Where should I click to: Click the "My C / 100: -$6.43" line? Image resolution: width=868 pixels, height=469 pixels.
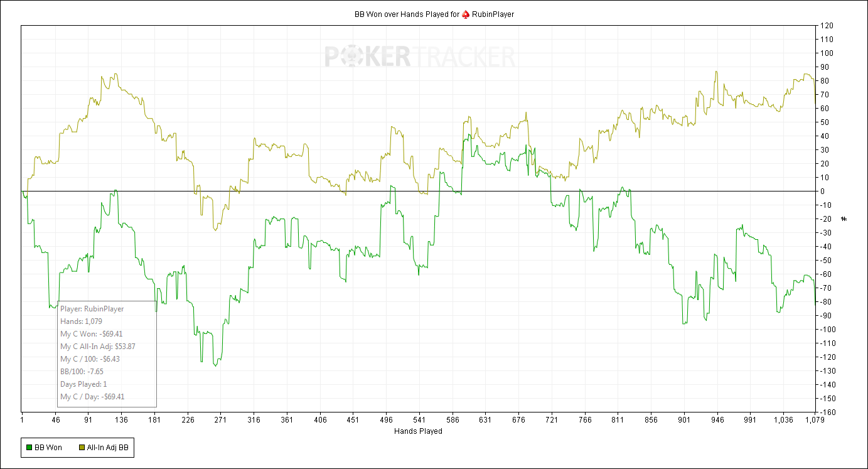(90, 359)
